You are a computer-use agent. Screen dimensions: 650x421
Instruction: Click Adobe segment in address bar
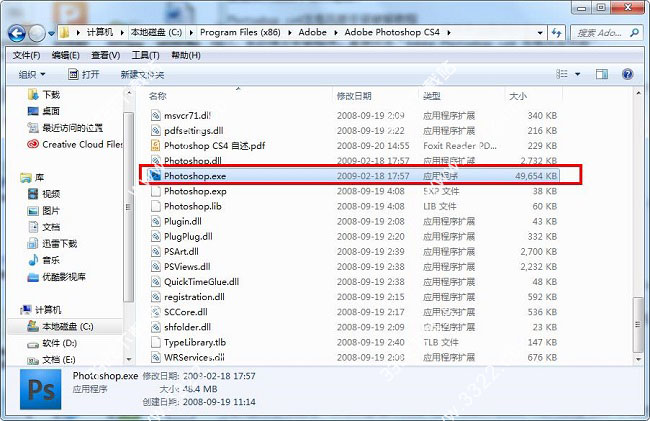(313, 32)
